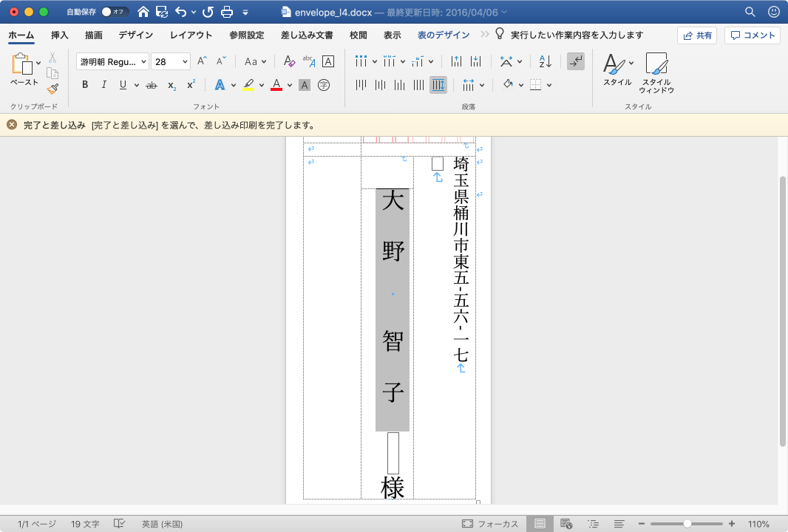788x532 pixels.
Task: Toggle distributed alignment active button
Action: (438, 85)
